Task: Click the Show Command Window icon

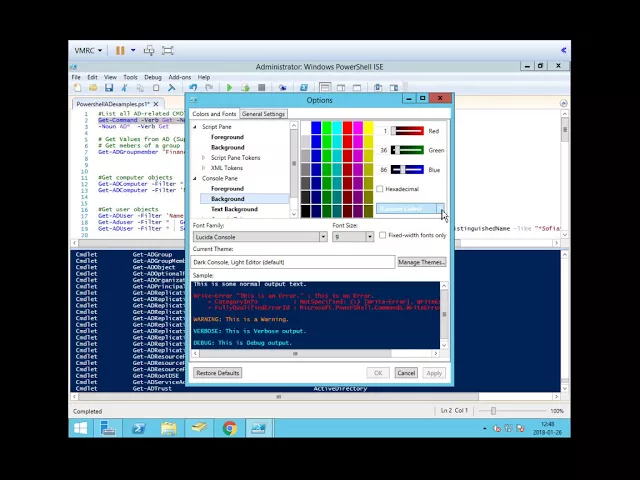Action: click(378, 87)
